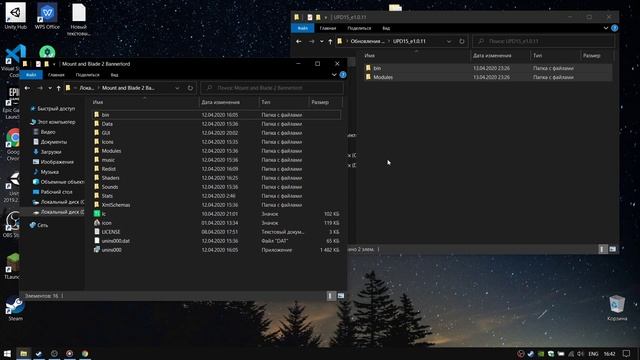The width and height of the screenshot is (640, 360).
Task: Click back arrow in UPD15 window
Action: pyautogui.click(x=299, y=41)
